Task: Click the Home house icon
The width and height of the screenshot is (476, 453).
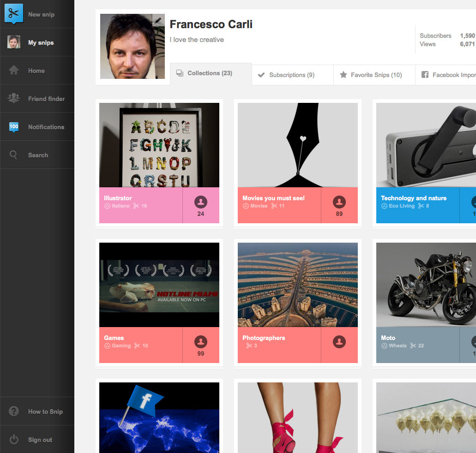Action: (x=14, y=71)
